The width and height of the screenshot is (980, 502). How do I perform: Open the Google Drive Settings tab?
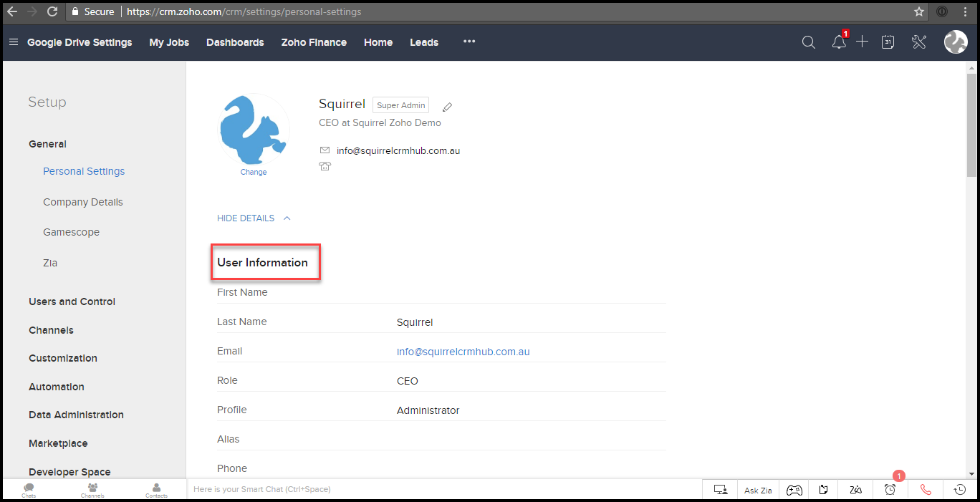(80, 42)
